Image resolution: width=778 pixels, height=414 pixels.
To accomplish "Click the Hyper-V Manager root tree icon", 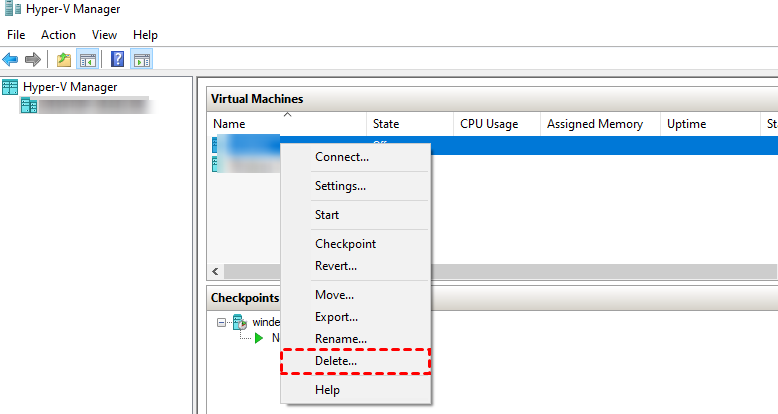I will pos(10,87).
